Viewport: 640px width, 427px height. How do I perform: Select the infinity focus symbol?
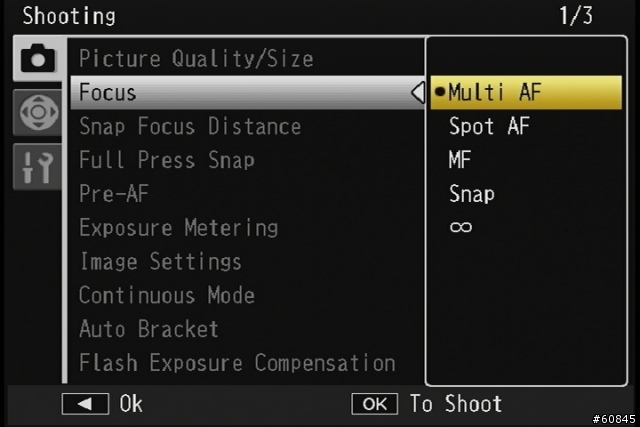pyautogui.click(x=461, y=227)
